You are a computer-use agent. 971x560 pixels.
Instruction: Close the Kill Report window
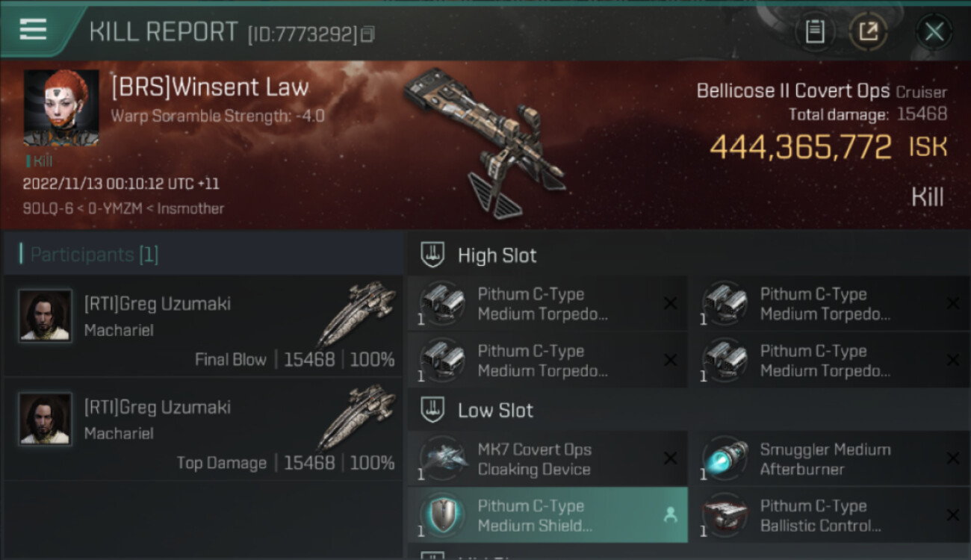(934, 31)
